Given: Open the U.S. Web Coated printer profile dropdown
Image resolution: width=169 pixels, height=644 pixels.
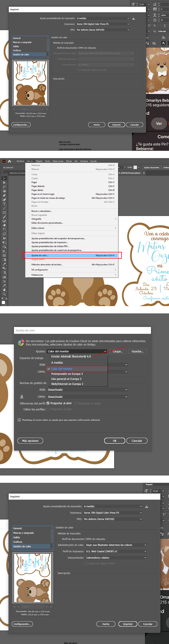Looking at the screenshot, I should [116, 551].
